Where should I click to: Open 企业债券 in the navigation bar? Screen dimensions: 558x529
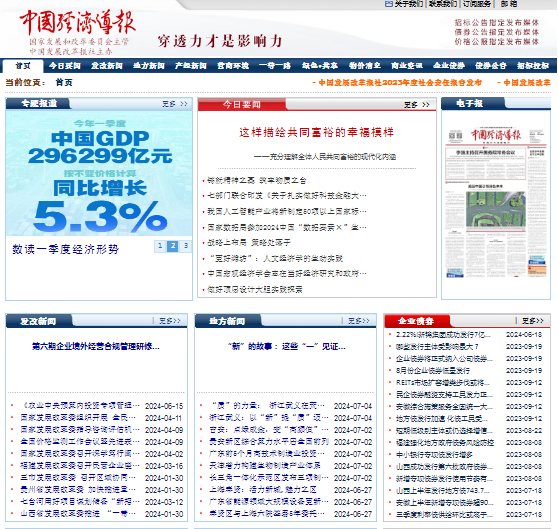coord(449,66)
